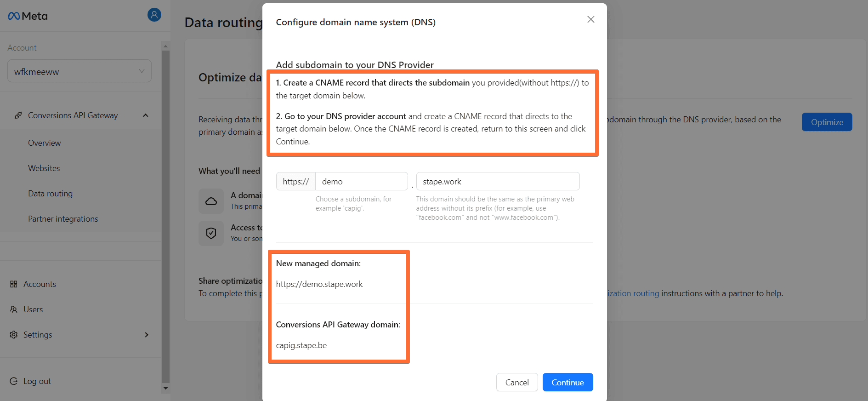Open Partner integrations

coord(63,219)
